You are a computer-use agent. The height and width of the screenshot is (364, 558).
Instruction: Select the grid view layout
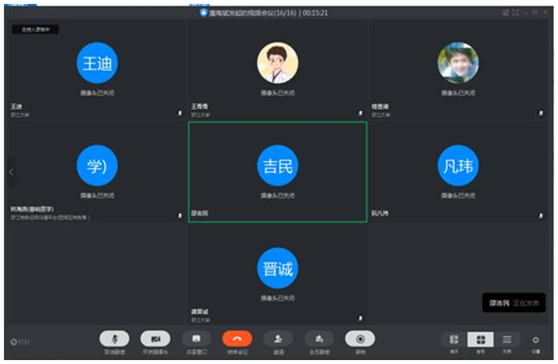(480, 340)
